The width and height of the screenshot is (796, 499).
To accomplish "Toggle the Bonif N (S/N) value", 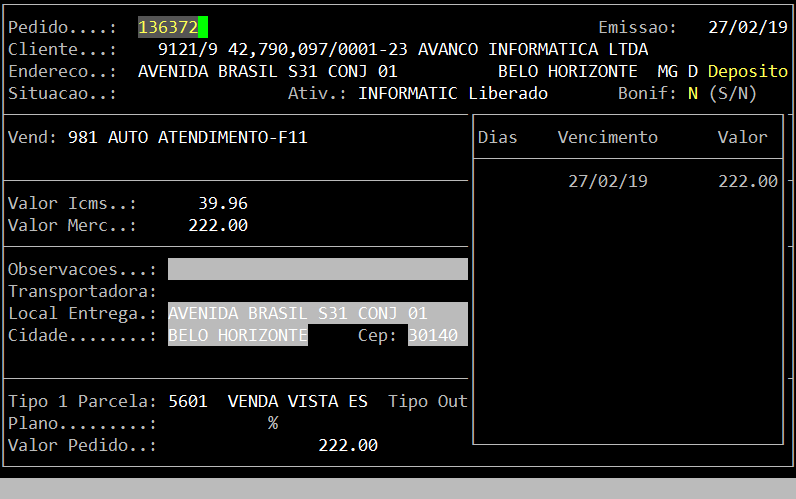I will pyautogui.click(x=692, y=93).
